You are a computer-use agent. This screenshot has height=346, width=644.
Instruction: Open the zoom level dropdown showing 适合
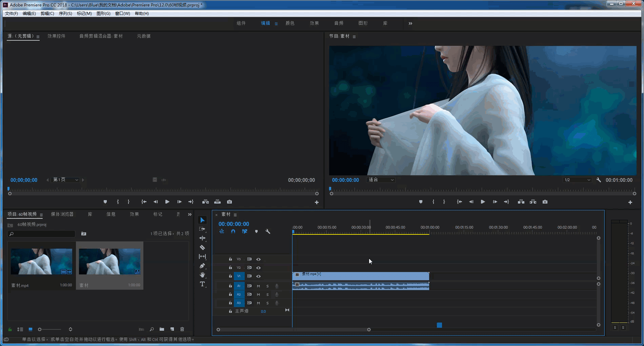coord(381,180)
